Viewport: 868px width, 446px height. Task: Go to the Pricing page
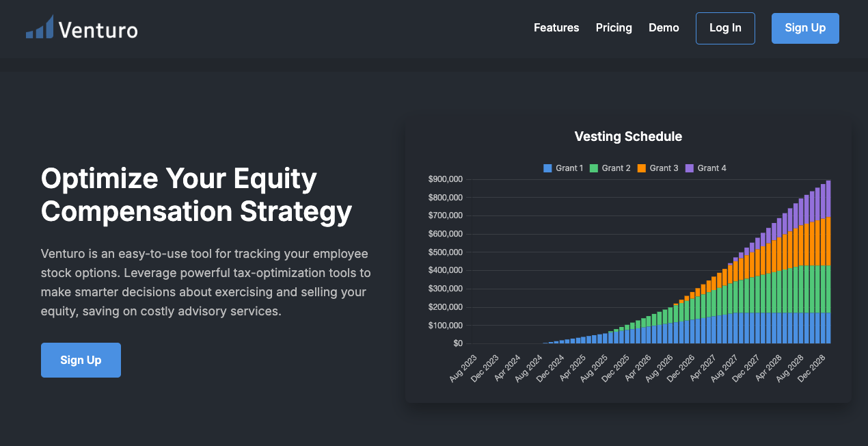[x=614, y=28]
